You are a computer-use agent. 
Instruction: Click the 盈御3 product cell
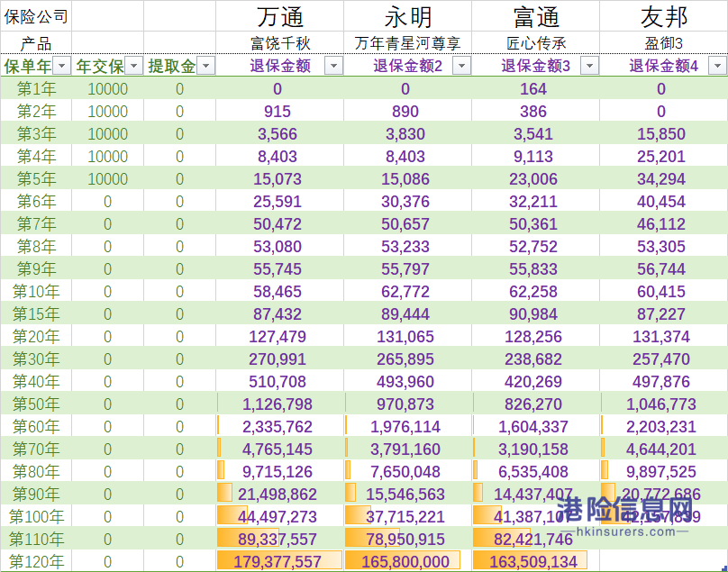point(664,43)
